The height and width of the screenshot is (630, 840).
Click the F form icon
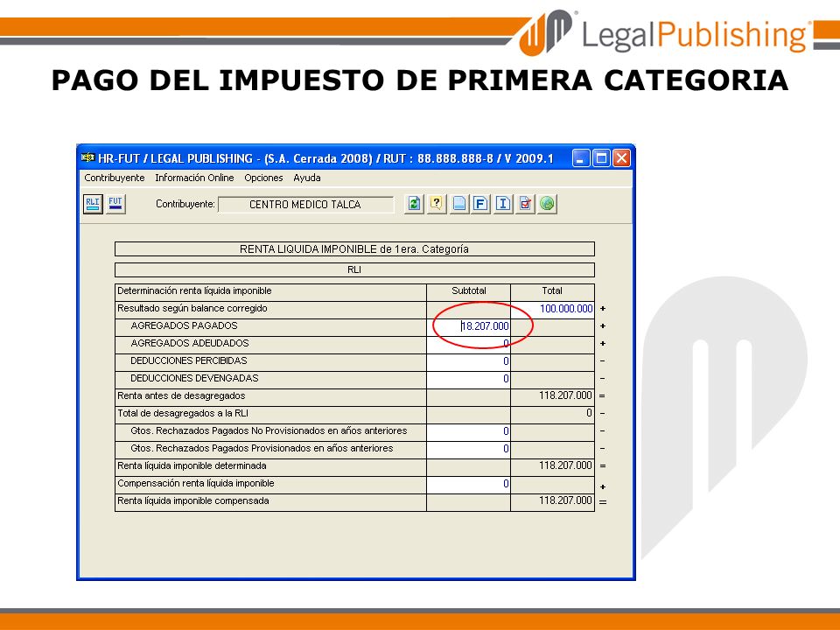pos(480,204)
